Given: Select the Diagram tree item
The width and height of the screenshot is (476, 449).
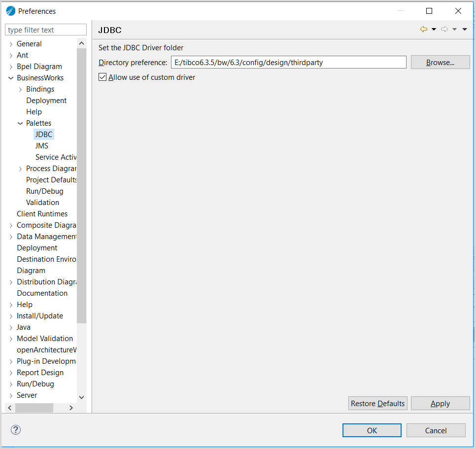Looking at the screenshot, I should tap(31, 271).
